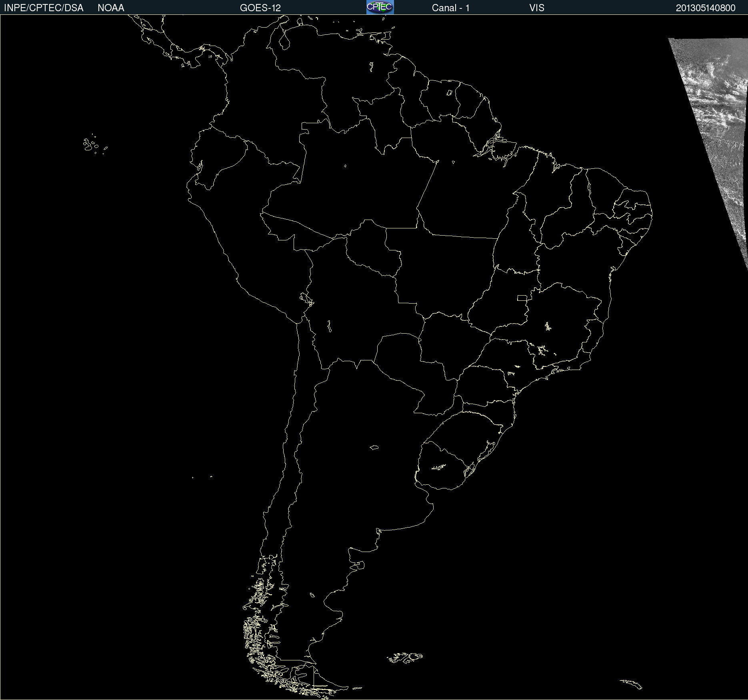The height and width of the screenshot is (700, 748).
Task: Click the INPE/CPTEC/DSA header label
Action: point(44,8)
